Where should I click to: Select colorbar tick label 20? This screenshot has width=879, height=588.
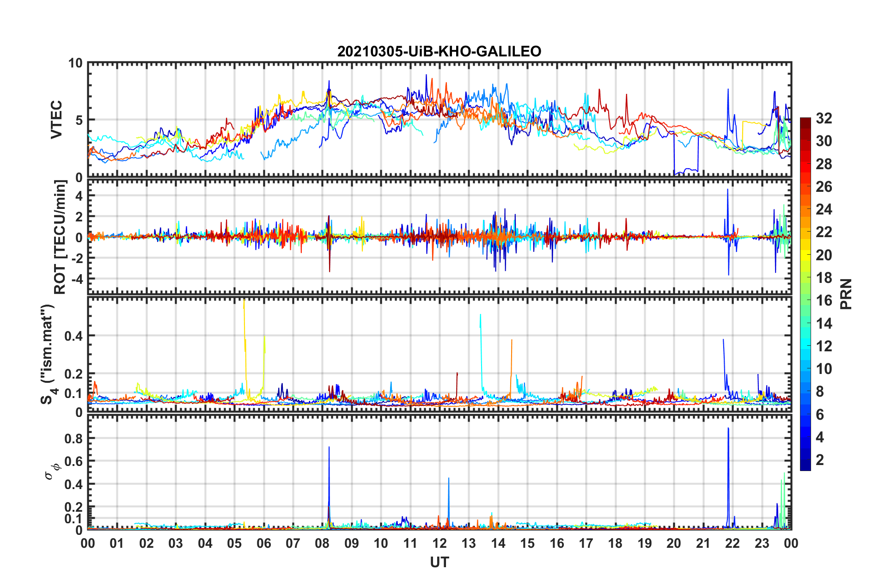pyautogui.click(x=824, y=255)
